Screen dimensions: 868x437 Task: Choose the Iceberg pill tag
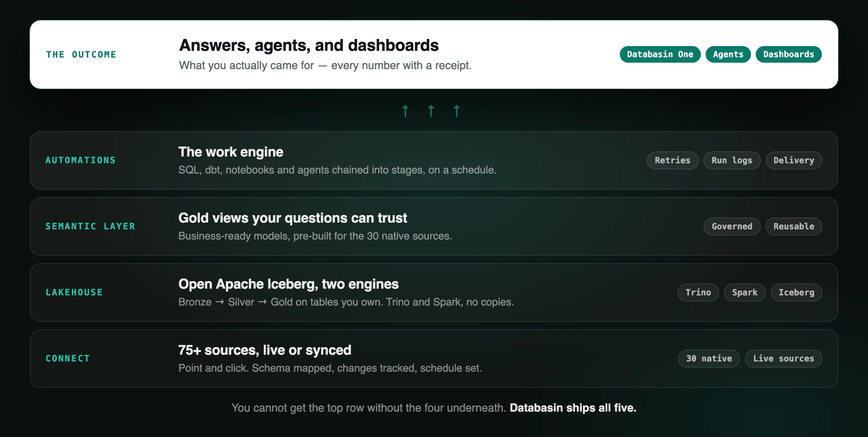(796, 292)
